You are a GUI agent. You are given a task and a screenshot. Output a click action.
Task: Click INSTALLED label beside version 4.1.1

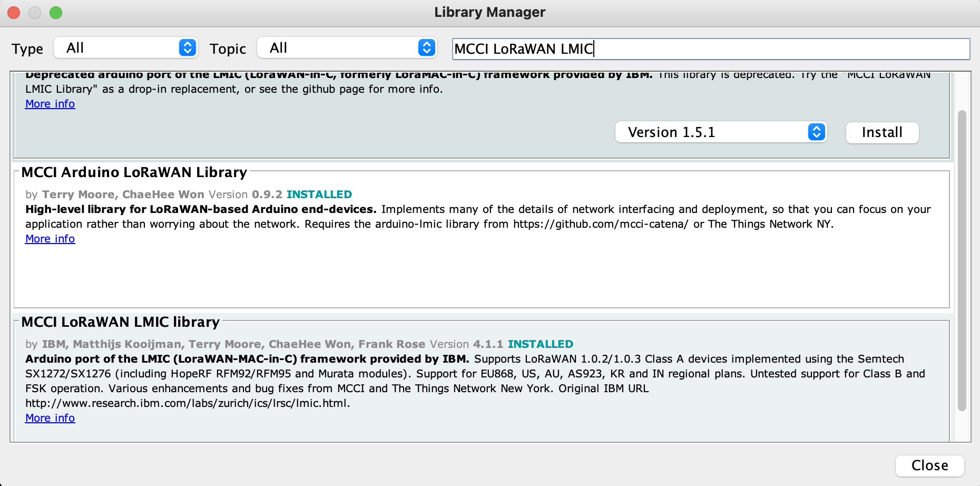tap(540, 344)
